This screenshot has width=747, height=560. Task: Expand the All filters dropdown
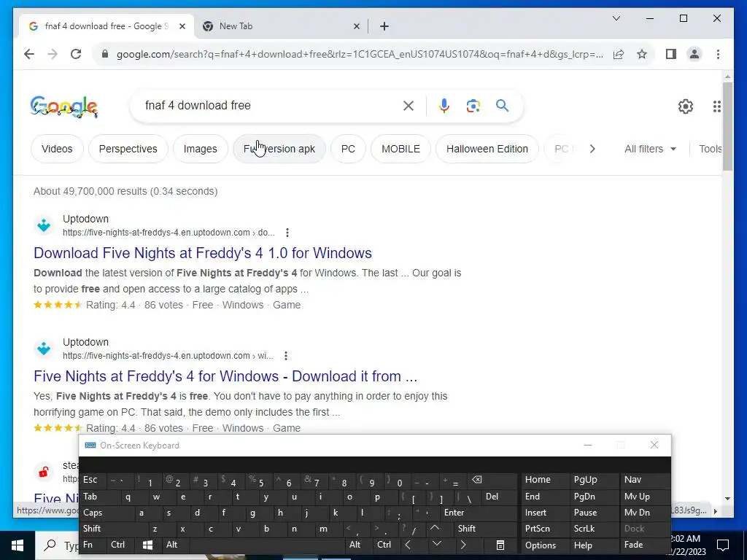coord(650,149)
